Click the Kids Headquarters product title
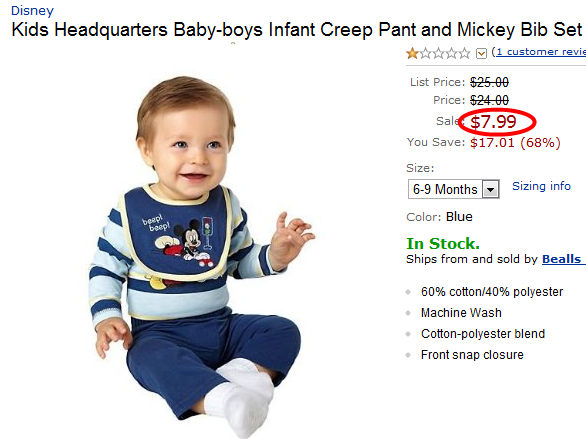This screenshot has width=586, height=444. pos(297,30)
